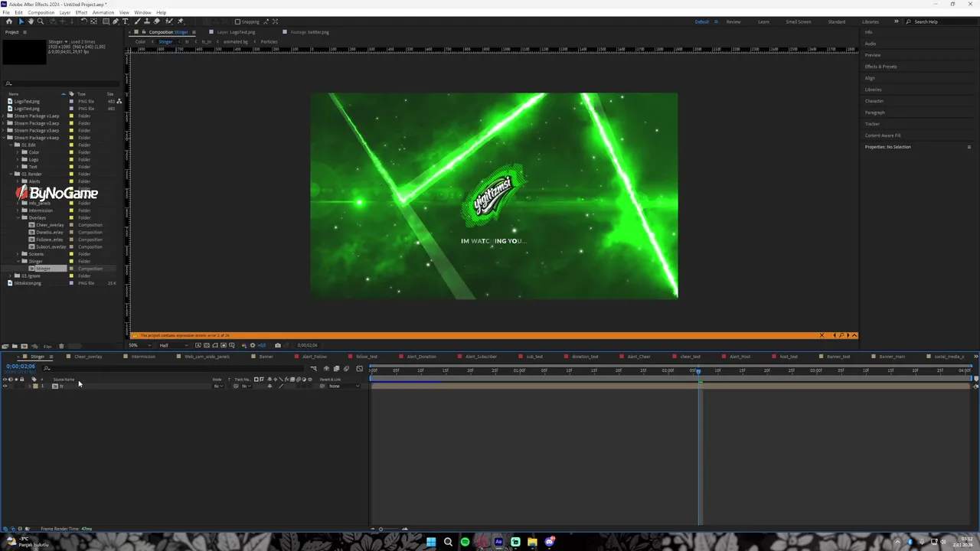Switch to Footage twitter.png viewer tab
980x551 pixels.
tap(309, 32)
